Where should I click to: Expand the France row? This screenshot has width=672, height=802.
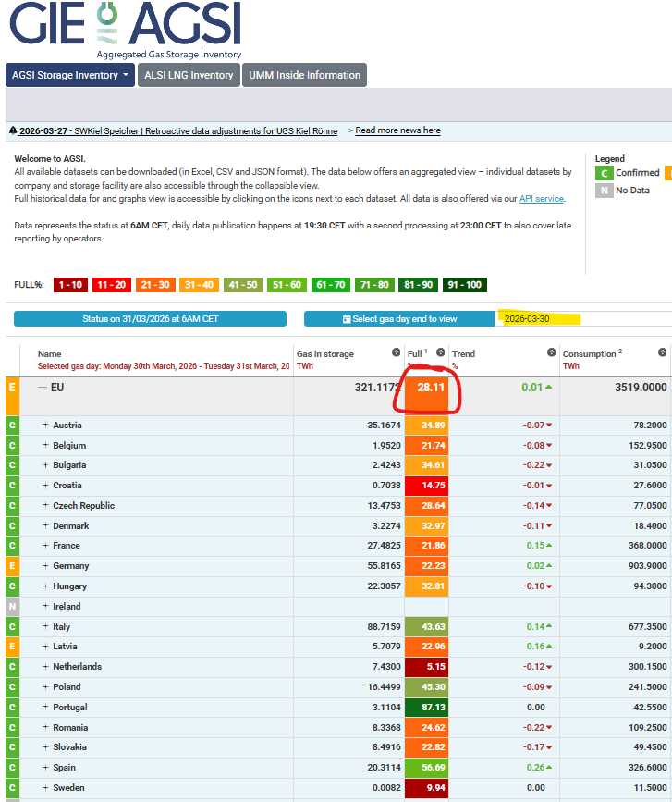click(45, 545)
